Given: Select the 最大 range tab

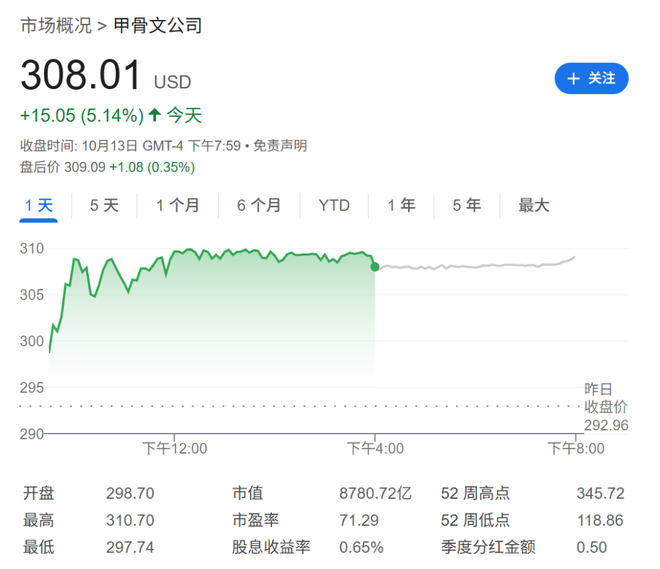Looking at the screenshot, I should [533, 205].
